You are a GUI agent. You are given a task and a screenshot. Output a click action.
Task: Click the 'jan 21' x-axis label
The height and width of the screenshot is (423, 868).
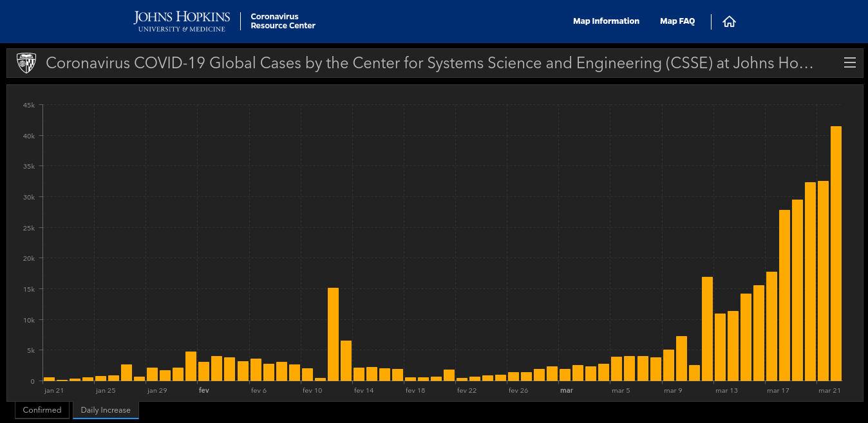(x=54, y=390)
